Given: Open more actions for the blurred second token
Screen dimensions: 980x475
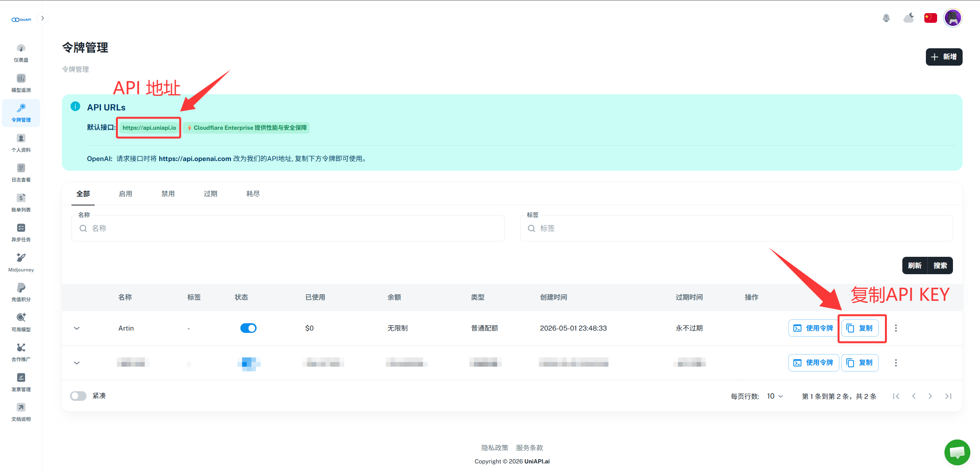Looking at the screenshot, I should click(896, 363).
